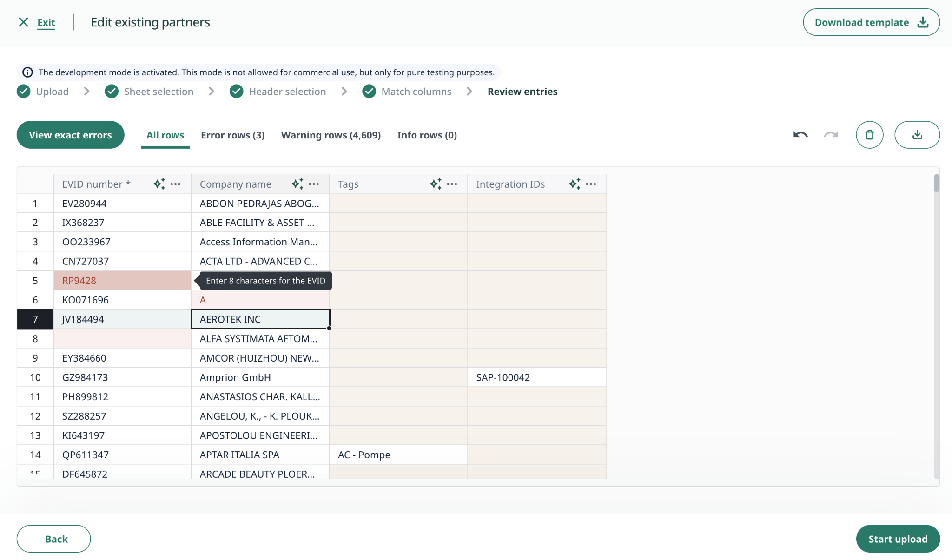This screenshot has width=952, height=560.
Task: Click the trash delete icon button
Action: (869, 135)
